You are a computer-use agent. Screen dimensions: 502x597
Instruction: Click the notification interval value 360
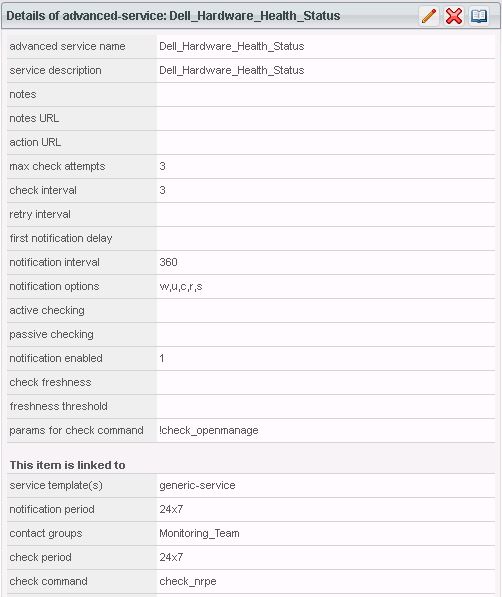(168, 262)
